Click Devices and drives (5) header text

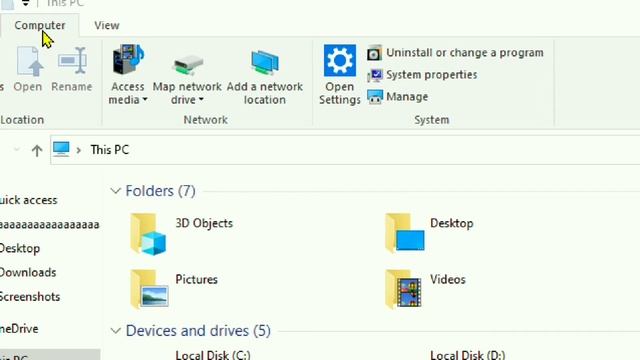tap(198, 331)
